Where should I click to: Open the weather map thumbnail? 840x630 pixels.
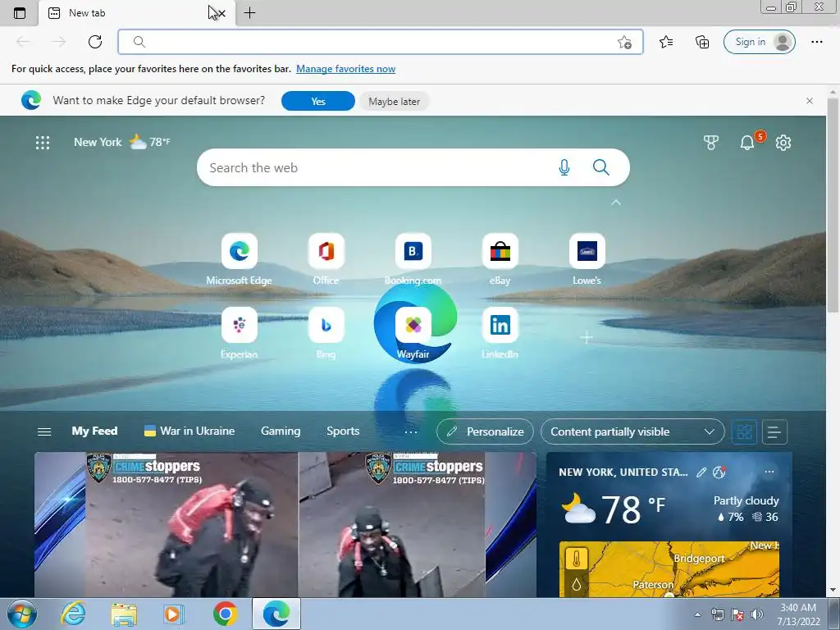click(x=669, y=569)
